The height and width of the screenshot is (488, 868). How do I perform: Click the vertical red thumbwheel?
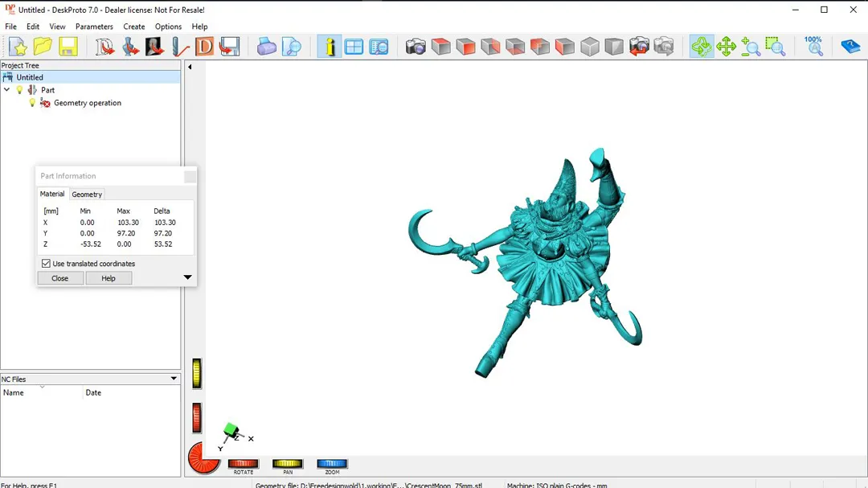(x=197, y=417)
